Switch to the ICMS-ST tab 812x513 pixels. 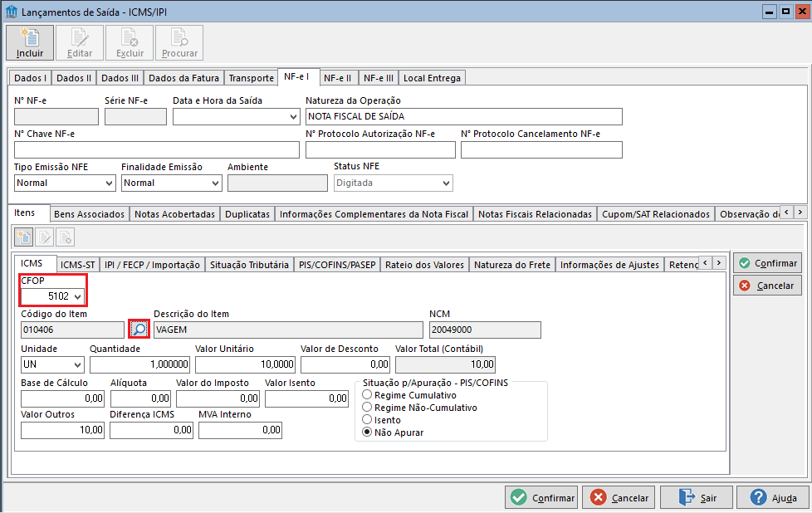click(x=78, y=265)
